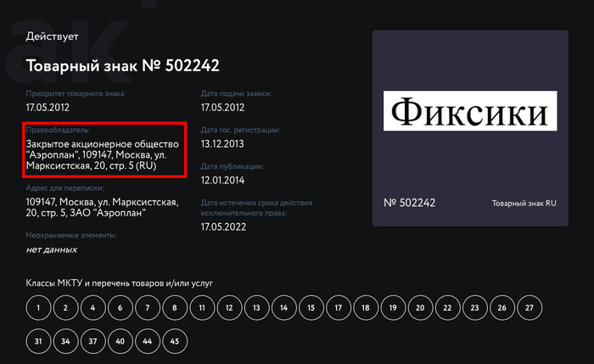The height and width of the screenshot is (364, 594).
Task: Select MKTU class 6 circle
Action: [x=120, y=307]
